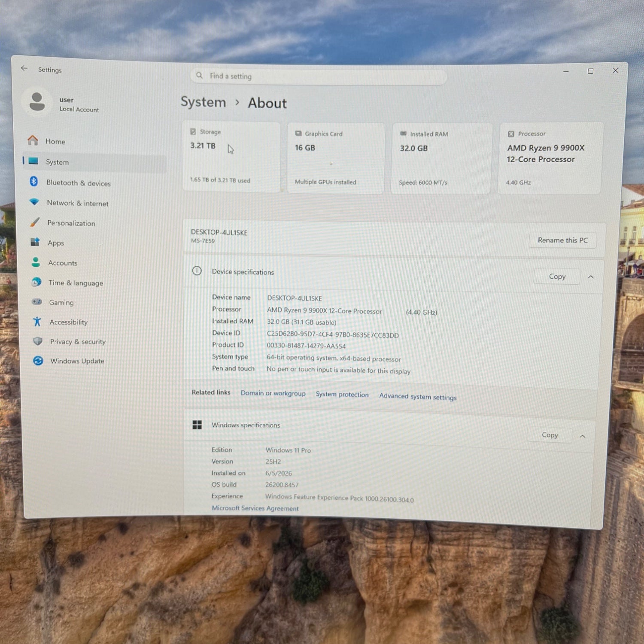Click the Windows logo icon

coord(197,425)
